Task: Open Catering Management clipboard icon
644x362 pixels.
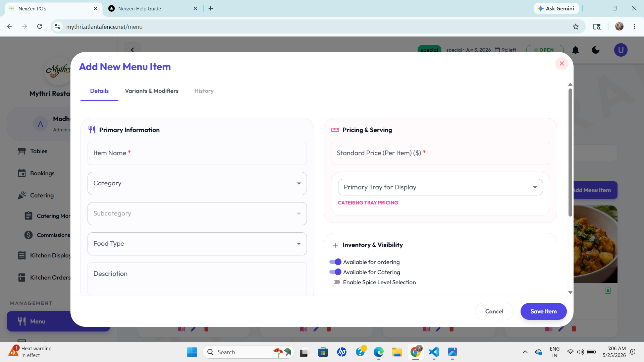Action: click(29, 216)
